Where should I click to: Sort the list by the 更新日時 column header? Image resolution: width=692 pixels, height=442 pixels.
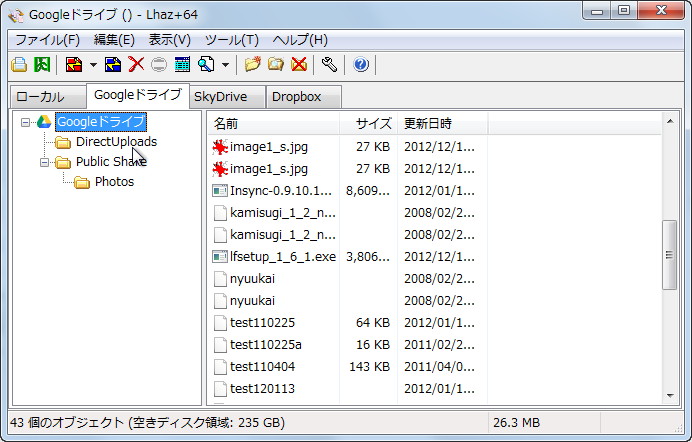point(443,124)
